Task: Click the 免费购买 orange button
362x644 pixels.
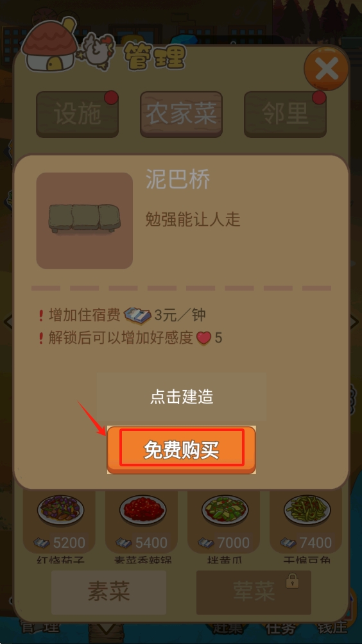Action: point(181,450)
